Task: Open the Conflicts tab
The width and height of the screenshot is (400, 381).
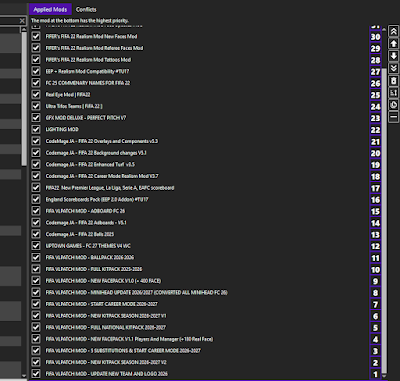Action: pos(86,9)
